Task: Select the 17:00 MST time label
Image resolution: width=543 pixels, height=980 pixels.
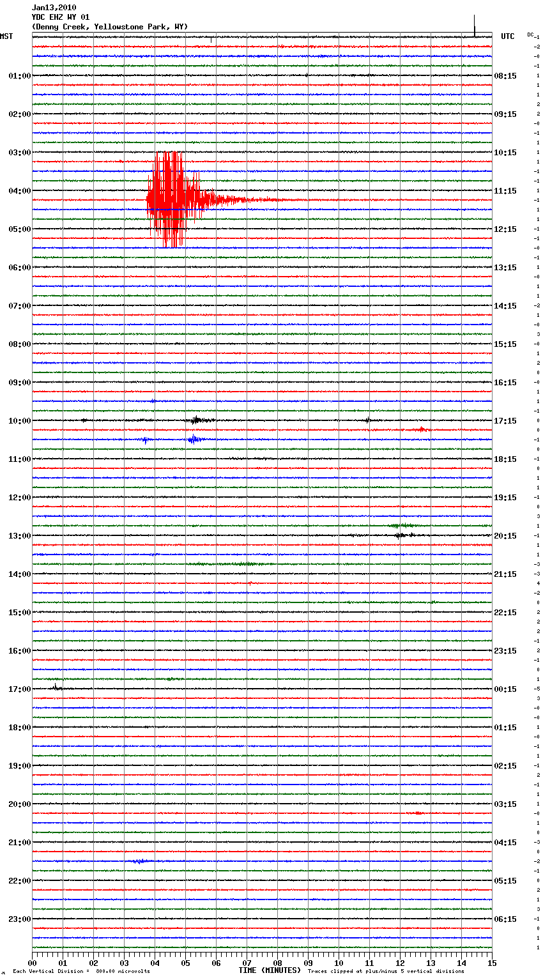Action: click(20, 689)
